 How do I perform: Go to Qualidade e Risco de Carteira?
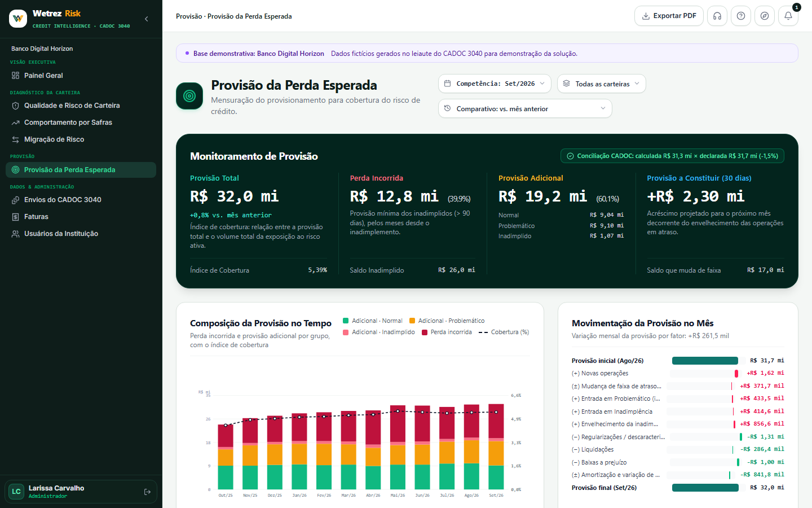pyautogui.click(x=81, y=106)
